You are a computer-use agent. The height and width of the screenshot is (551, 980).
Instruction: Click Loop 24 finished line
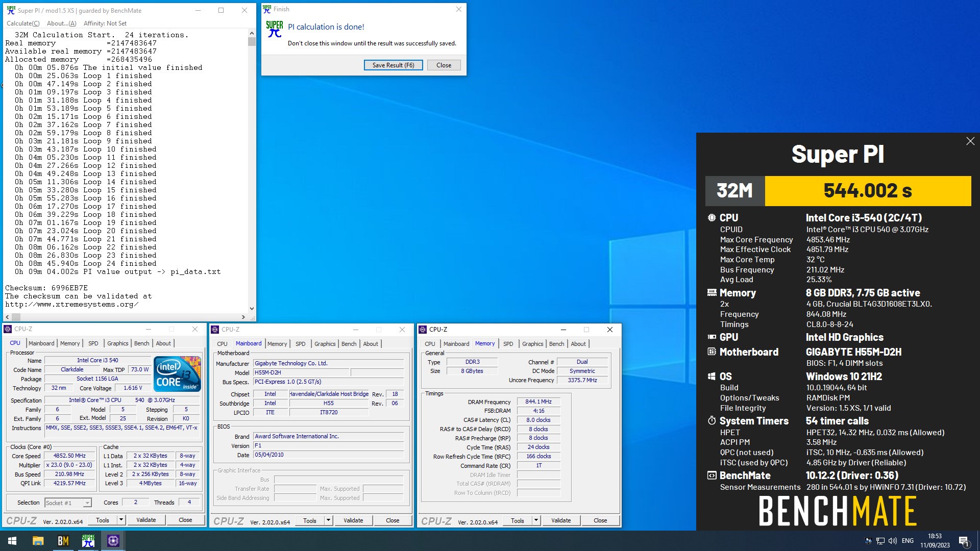[x=85, y=264]
